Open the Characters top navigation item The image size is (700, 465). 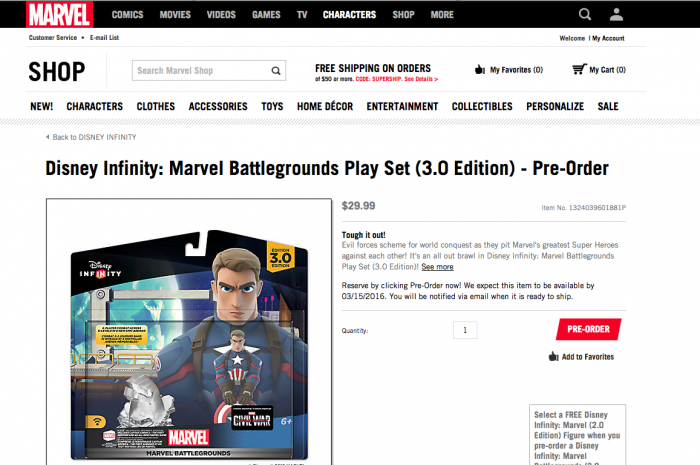click(349, 15)
